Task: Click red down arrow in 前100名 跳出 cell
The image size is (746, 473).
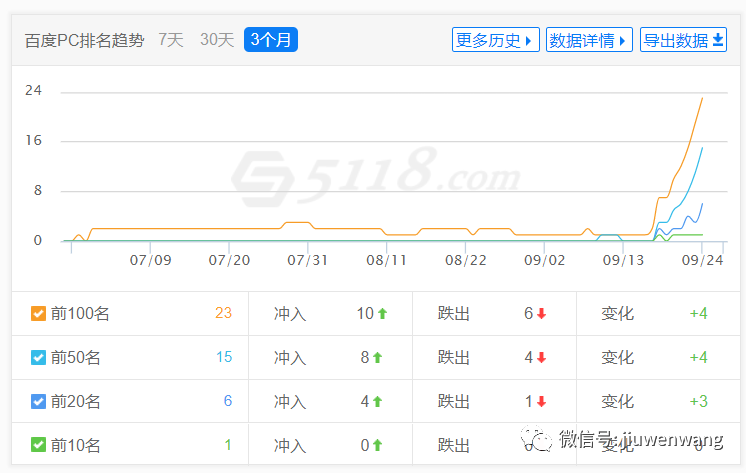Action: click(x=542, y=314)
